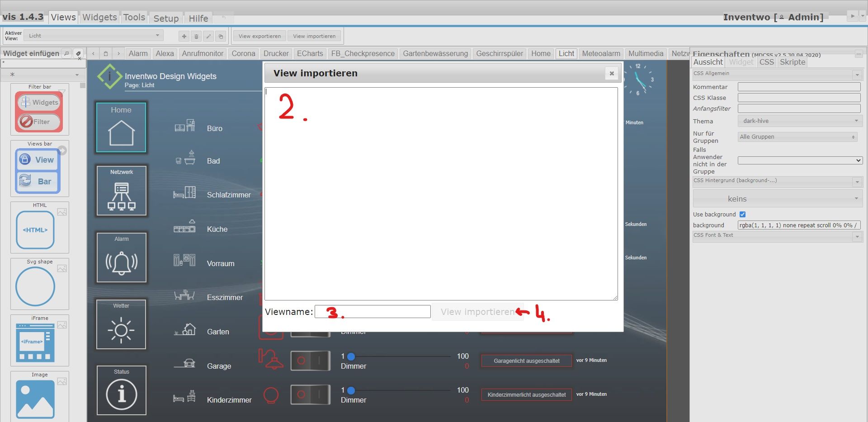Click View importieren in the toolbar
This screenshot has width=868, height=422.
pyautogui.click(x=314, y=36)
